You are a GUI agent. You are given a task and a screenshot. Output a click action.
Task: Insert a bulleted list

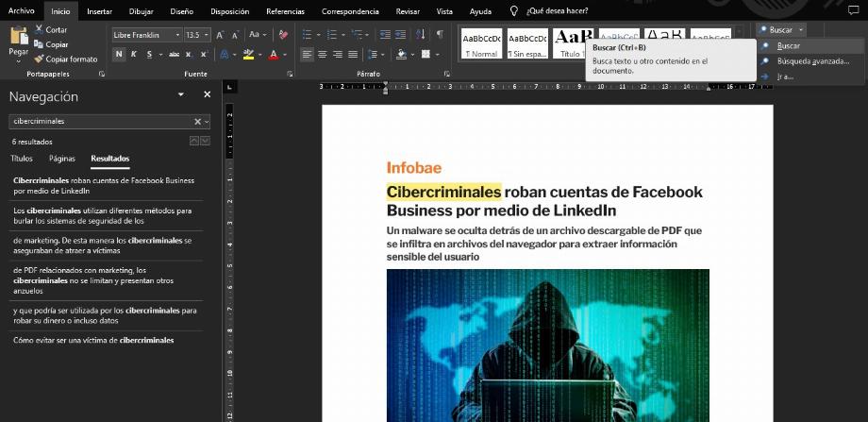pyautogui.click(x=307, y=35)
